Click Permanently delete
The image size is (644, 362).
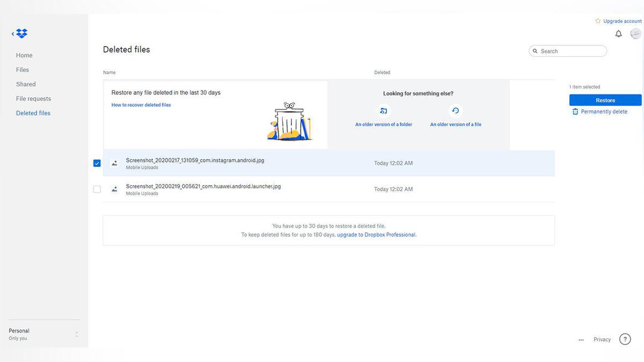pos(603,112)
